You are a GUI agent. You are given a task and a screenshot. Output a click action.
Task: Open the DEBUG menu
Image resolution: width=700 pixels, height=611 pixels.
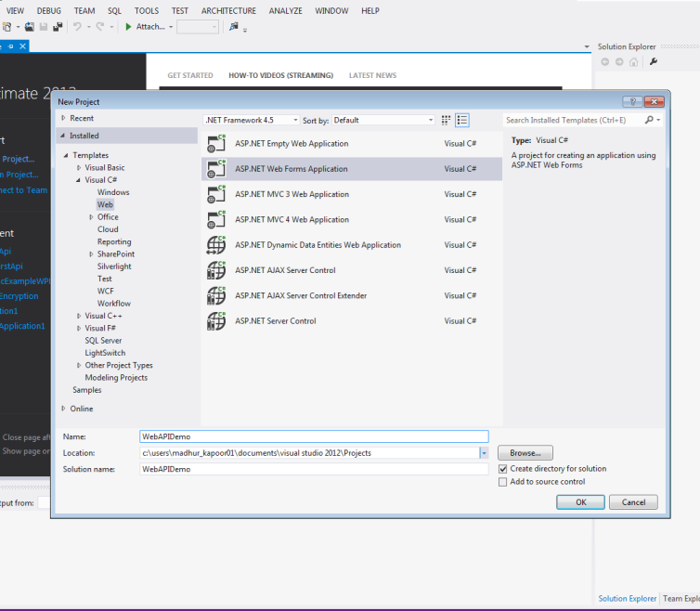click(x=49, y=11)
